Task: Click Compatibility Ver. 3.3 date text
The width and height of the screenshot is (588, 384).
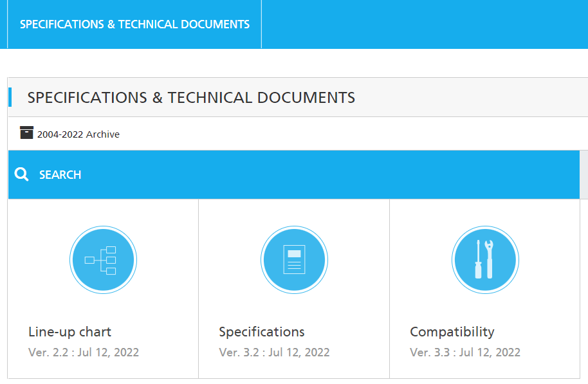Action: (464, 352)
